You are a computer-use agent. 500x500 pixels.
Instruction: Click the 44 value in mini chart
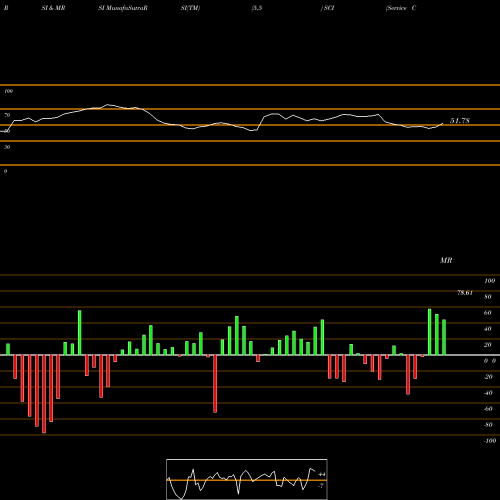coord(322,474)
